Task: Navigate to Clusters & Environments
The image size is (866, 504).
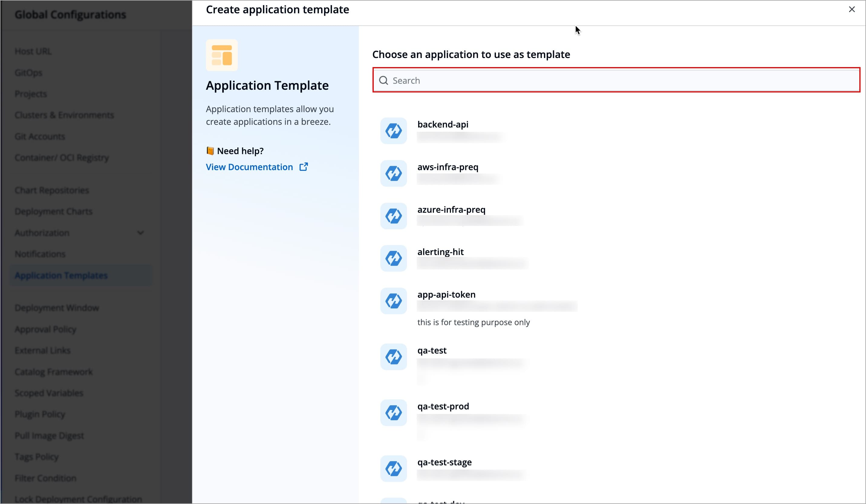Action: [x=64, y=115]
